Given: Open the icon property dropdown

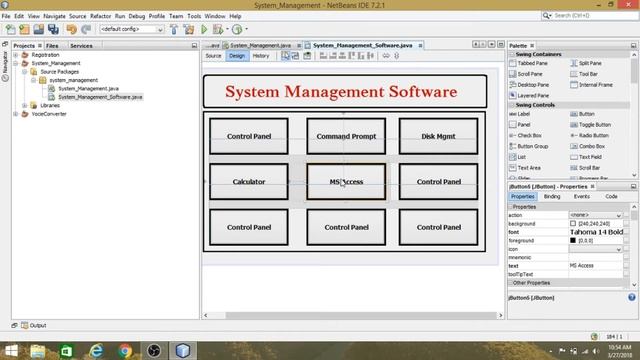Looking at the screenshot, I should click(x=619, y=249).
